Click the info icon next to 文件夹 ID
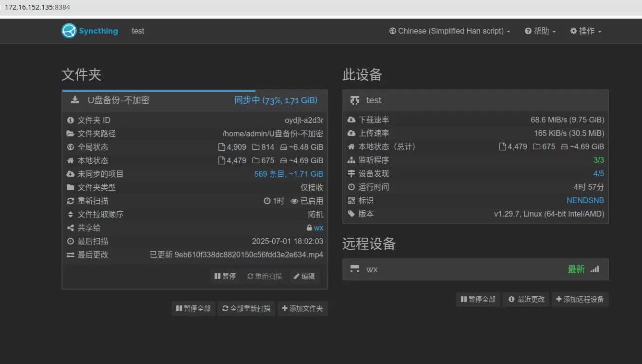This screenshot has height=364, width=642. (x=71, y=120)
